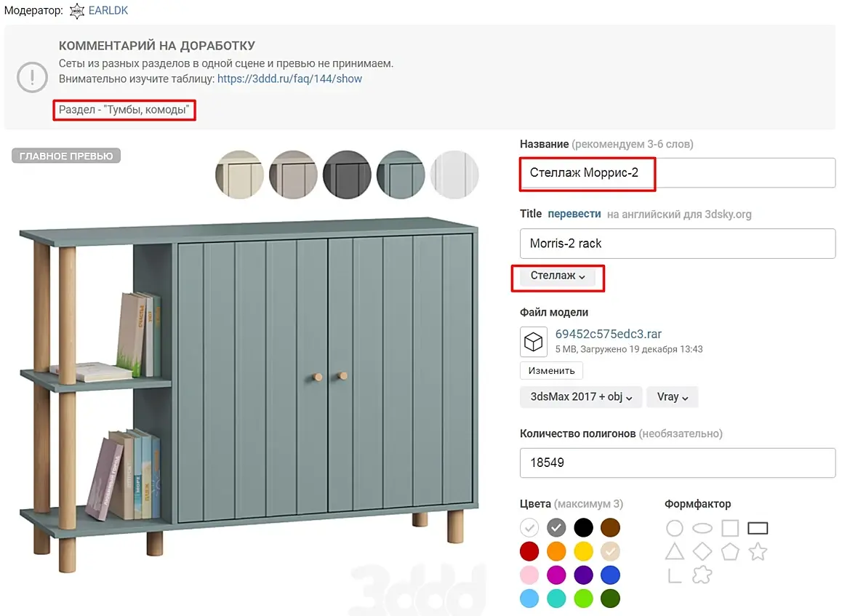Deselect the checked white color circle
This screenshot has height=616, width=858.
[530, 527]
